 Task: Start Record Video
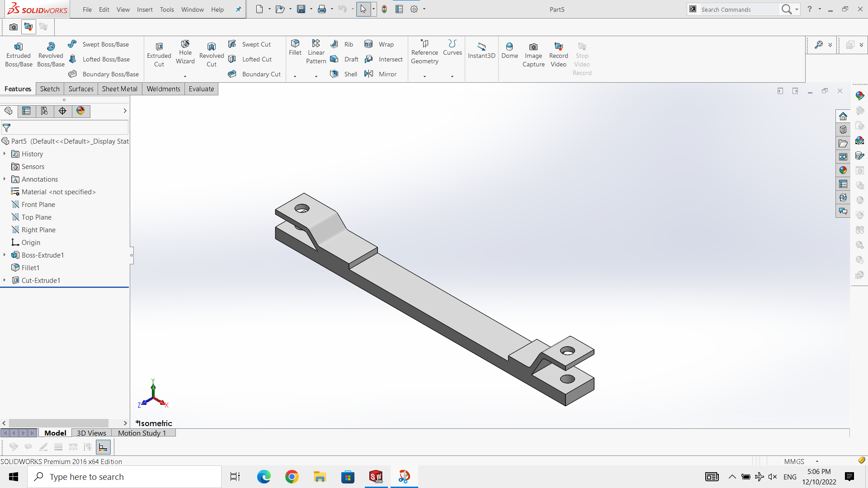coord(558,55)
